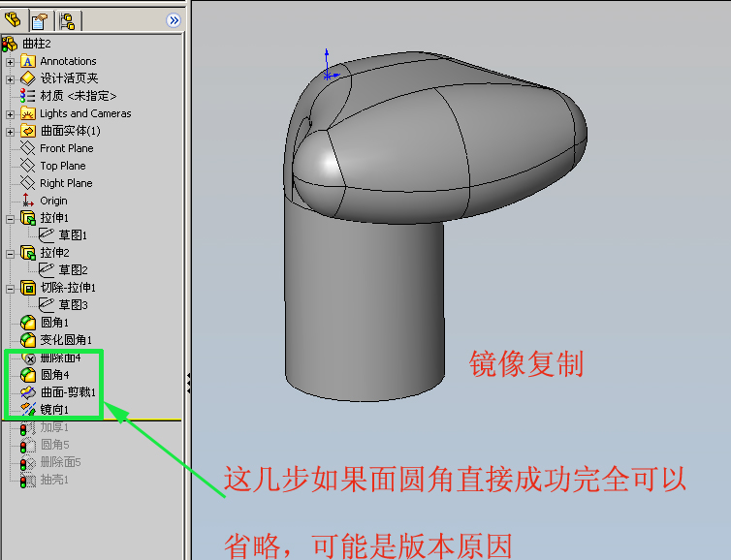Click the suppressed 抽壳1 shell icon
Image resolution: width=731 pixels, height=560 pixels.
click(x=28, y=480)
